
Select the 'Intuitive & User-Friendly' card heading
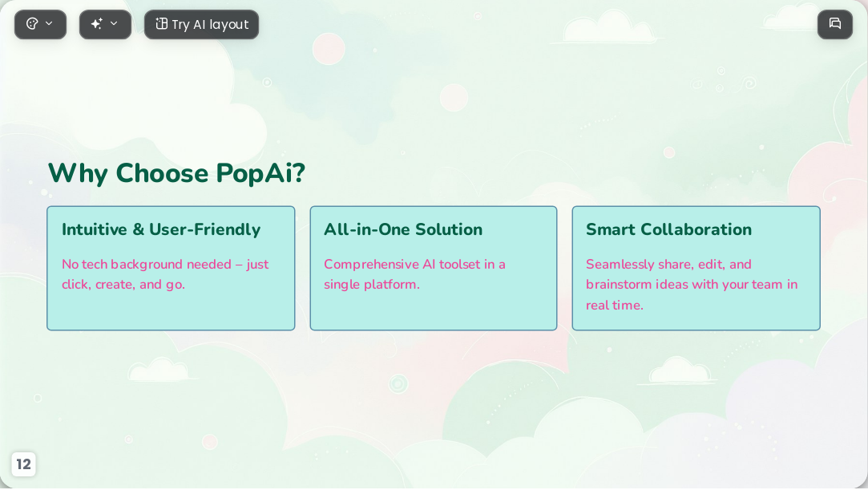(x=161, y=229)
